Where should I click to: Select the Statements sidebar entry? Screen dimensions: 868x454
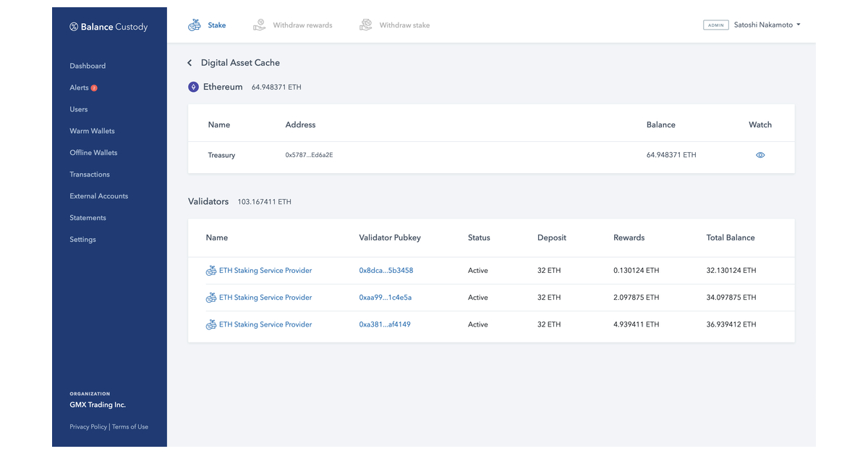(88, 217)
